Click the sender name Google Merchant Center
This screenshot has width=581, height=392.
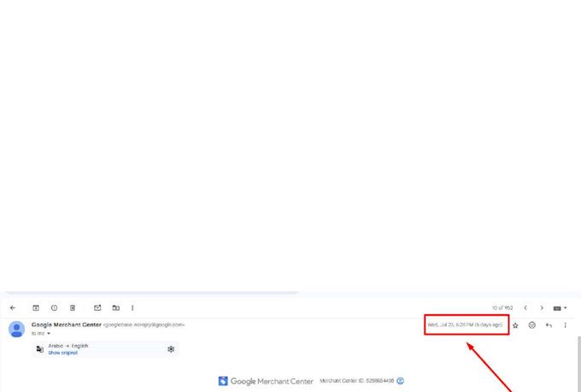pos(67,325)
